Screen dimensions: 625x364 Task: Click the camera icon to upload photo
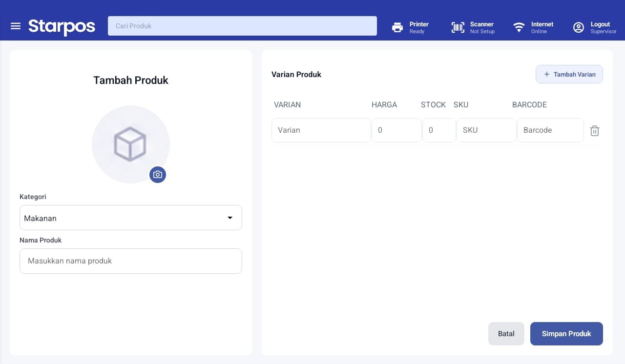pyautogui.click(x=158, y=175)
